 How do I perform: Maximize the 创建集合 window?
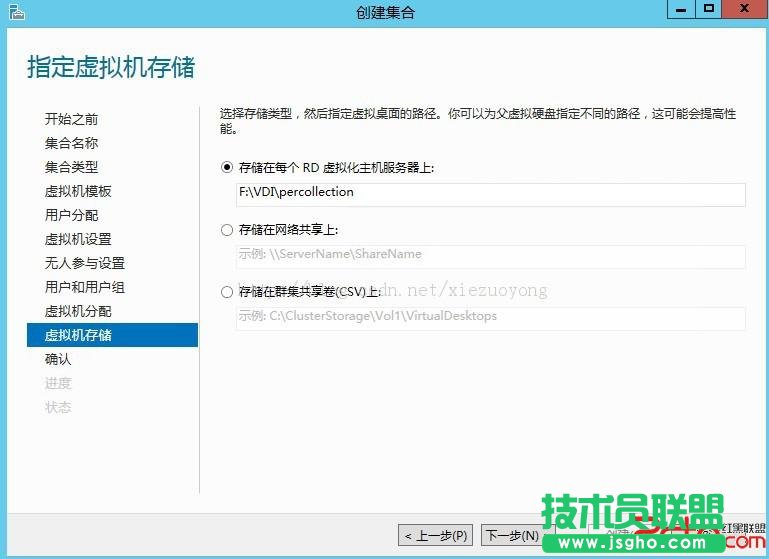click(x=709, y=9)
